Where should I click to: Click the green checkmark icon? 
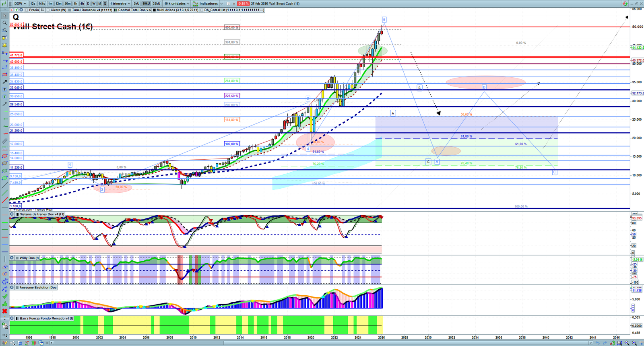4,297
